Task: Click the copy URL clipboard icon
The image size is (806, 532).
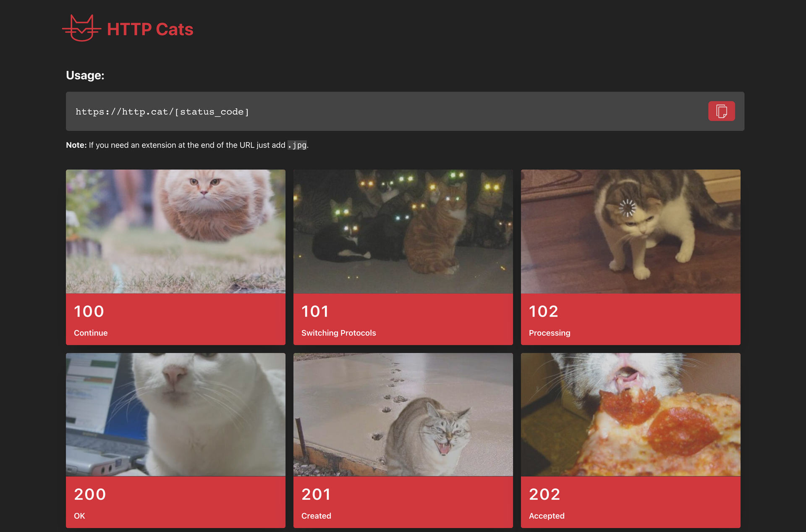Action: 721,111
